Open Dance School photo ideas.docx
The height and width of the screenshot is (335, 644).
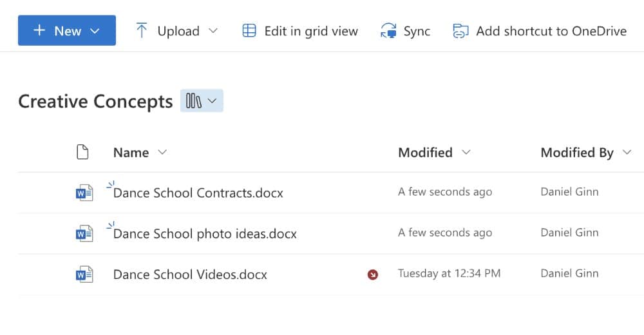pyautogui.click(x=205, y=234)
